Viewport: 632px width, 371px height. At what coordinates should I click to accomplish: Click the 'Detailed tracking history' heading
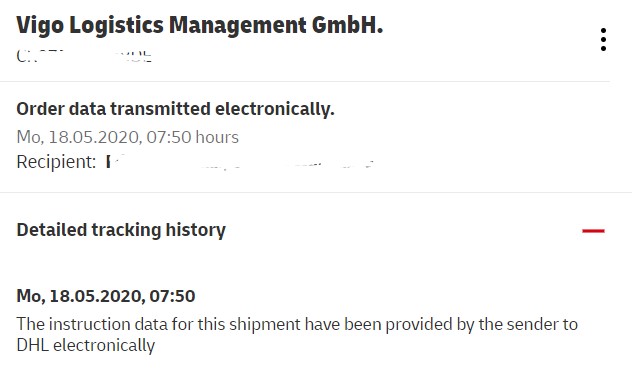[121, 230]
